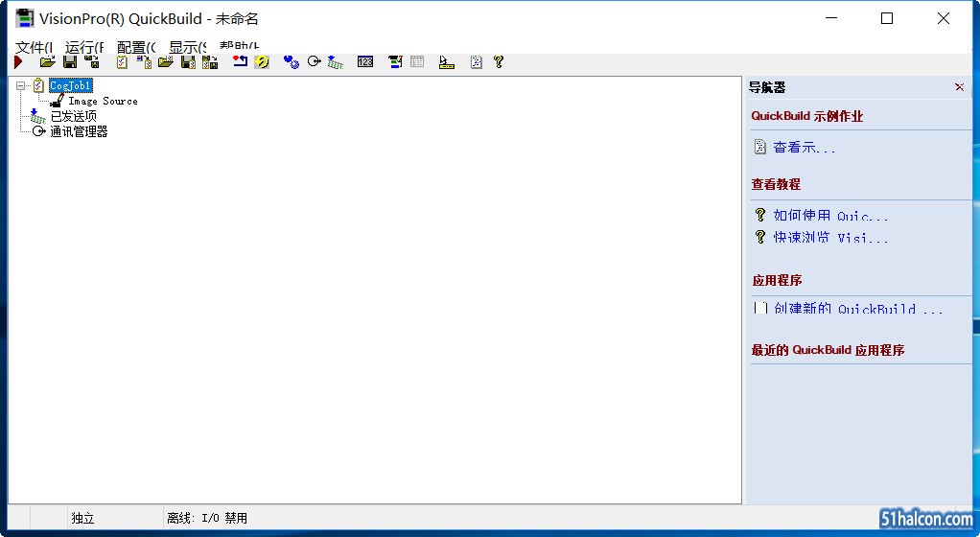980x537 pixels.
Task: Click the red Run triangle icon
Action: [18, 62]
